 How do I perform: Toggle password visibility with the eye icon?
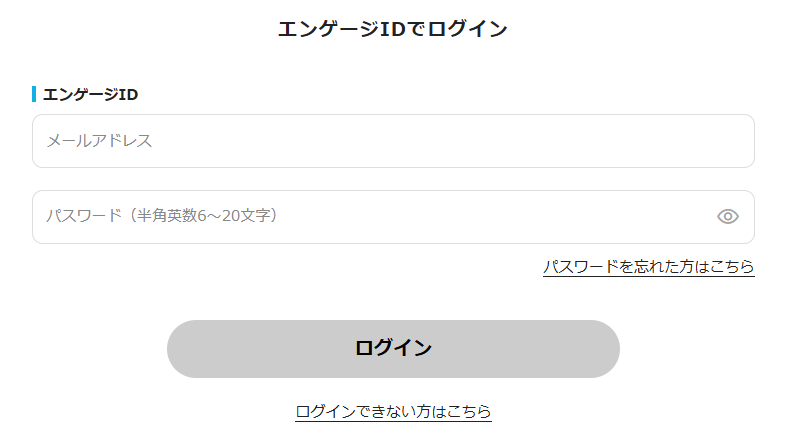(727, 217)
